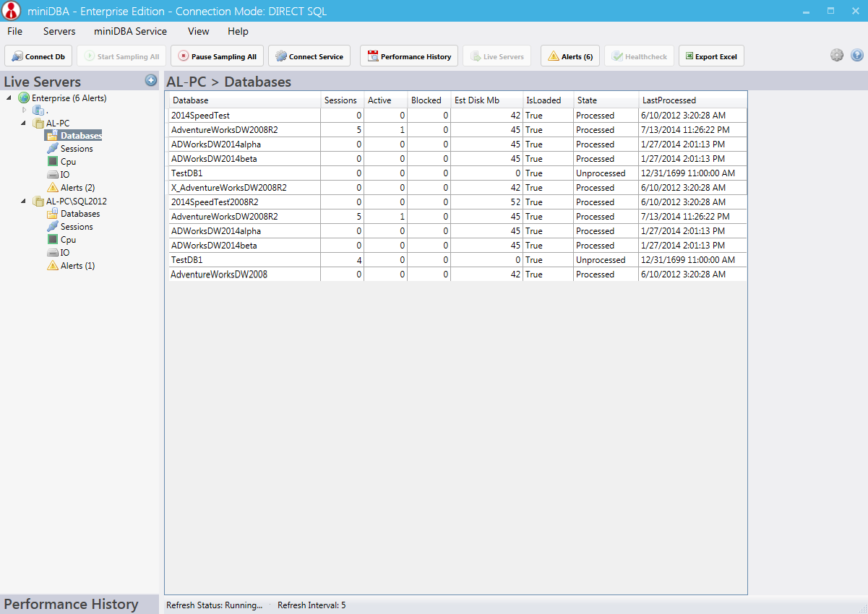The height and width of the screenshot is (614, 868).
Task: Click Alerts (2) label under AL-PC
Action: pos(77,188)
